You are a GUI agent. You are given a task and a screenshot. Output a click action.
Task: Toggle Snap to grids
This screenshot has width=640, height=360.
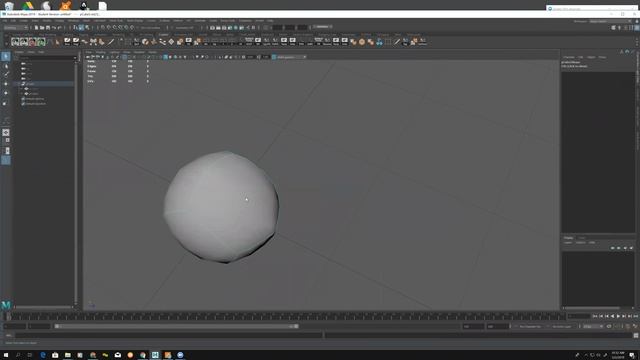coord(103,28)
